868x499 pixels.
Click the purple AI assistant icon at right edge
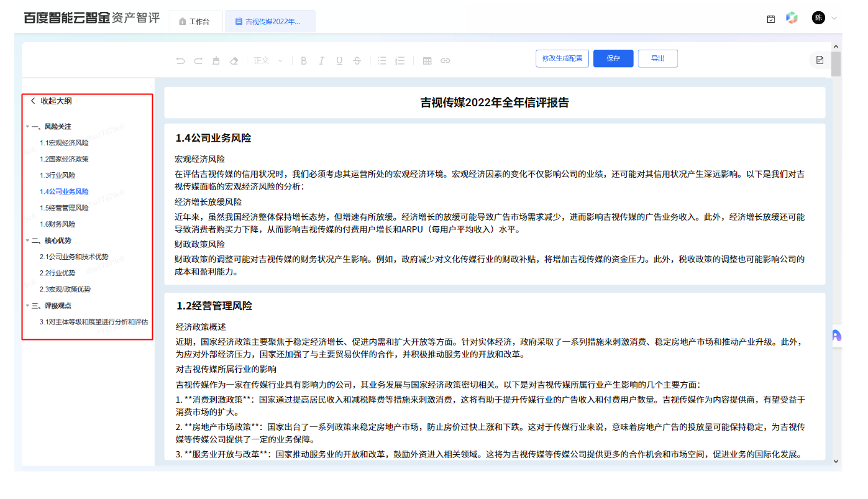click(x=836, y=336)
